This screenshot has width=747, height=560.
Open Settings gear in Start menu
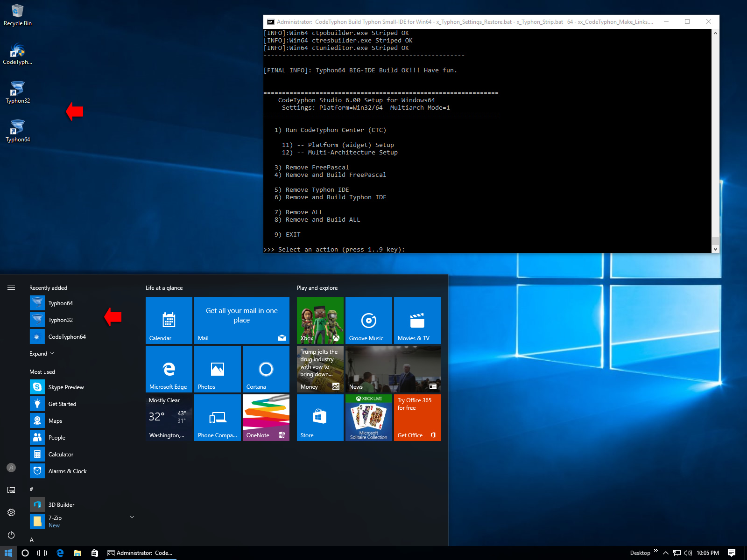(x=11, y=512)
